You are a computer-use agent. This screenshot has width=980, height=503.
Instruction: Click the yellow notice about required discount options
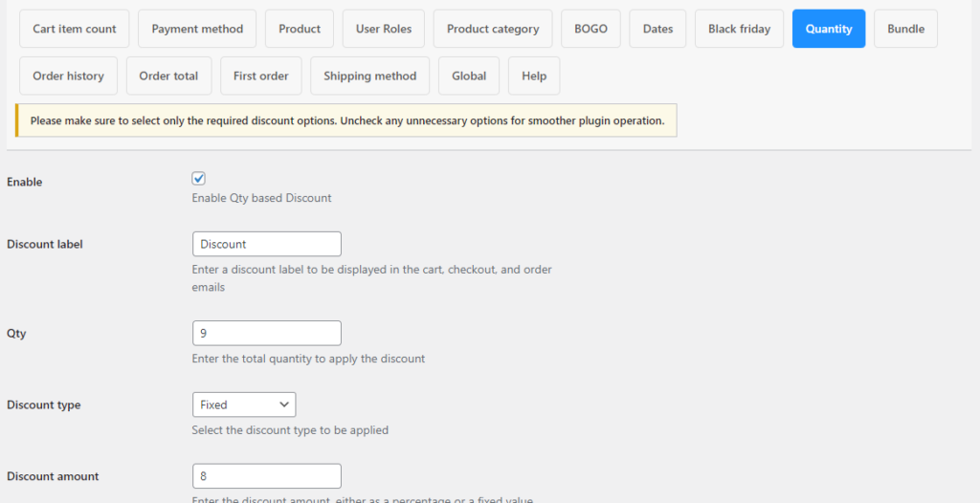(346, 120)
